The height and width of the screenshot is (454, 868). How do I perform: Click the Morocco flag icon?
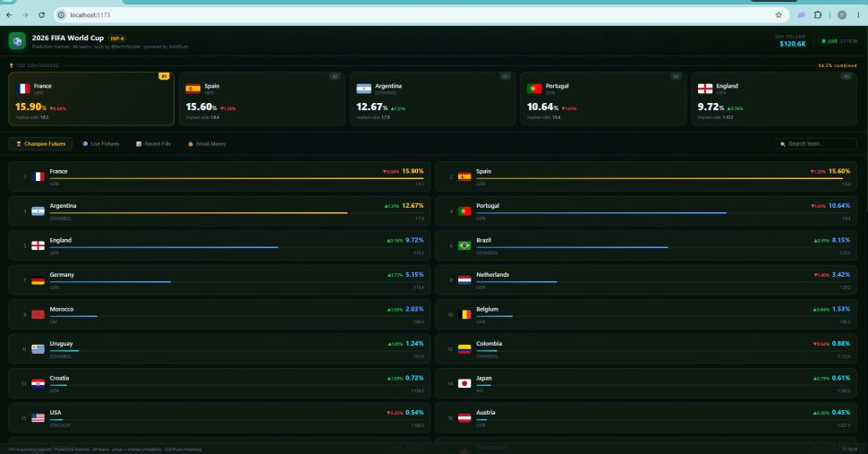click(38, 314)
